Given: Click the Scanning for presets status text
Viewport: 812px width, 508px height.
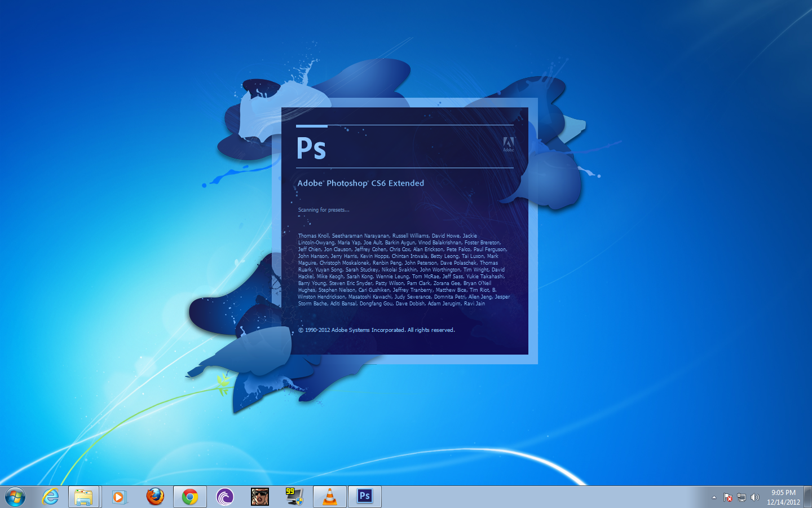Looking at the screenshot, I should [324, 209].
